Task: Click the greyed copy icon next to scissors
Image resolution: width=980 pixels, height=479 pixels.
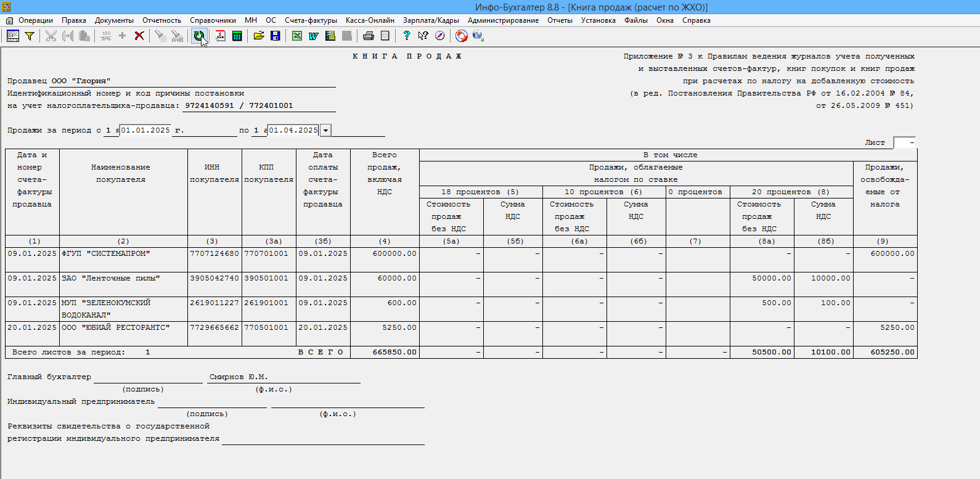Action: [x=68, y=36]
